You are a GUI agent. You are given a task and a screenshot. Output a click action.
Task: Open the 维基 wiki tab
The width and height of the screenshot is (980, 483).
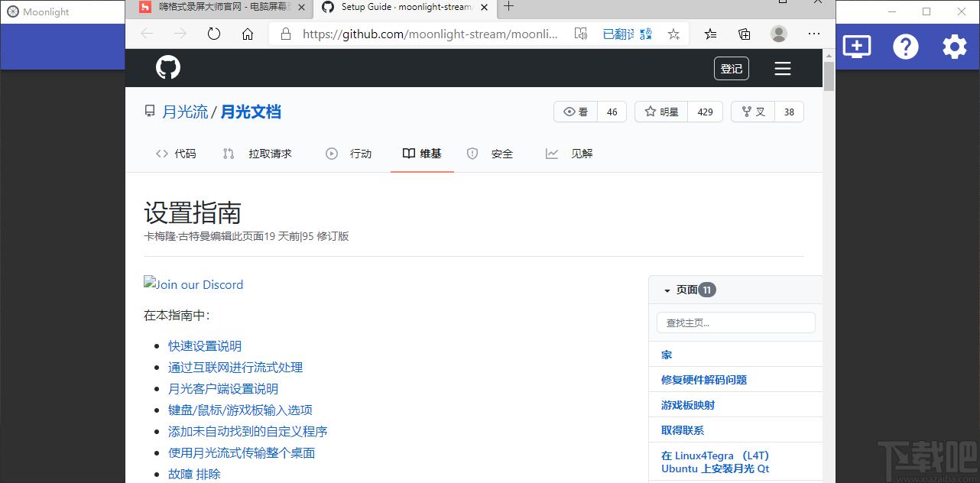tap(422, 154)
